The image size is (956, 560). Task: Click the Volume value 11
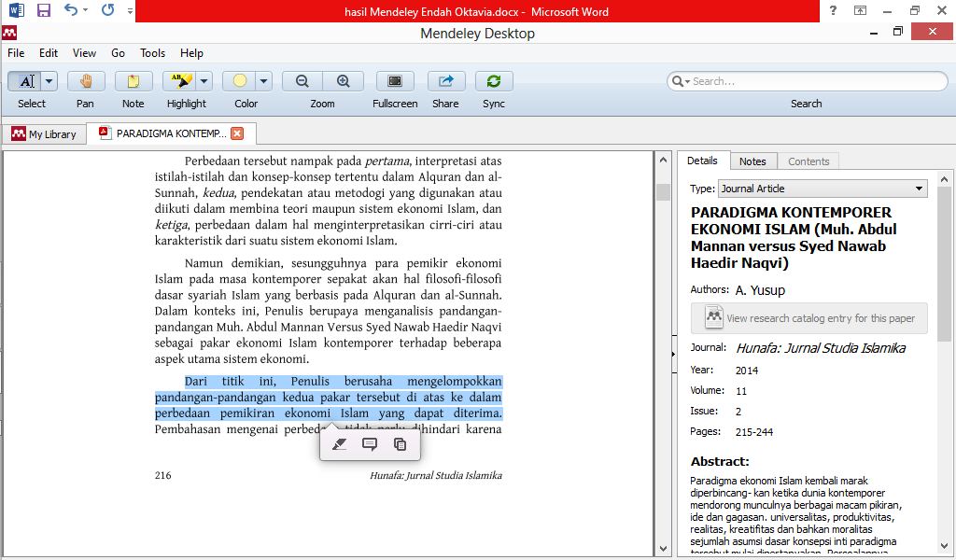(740, 391)
